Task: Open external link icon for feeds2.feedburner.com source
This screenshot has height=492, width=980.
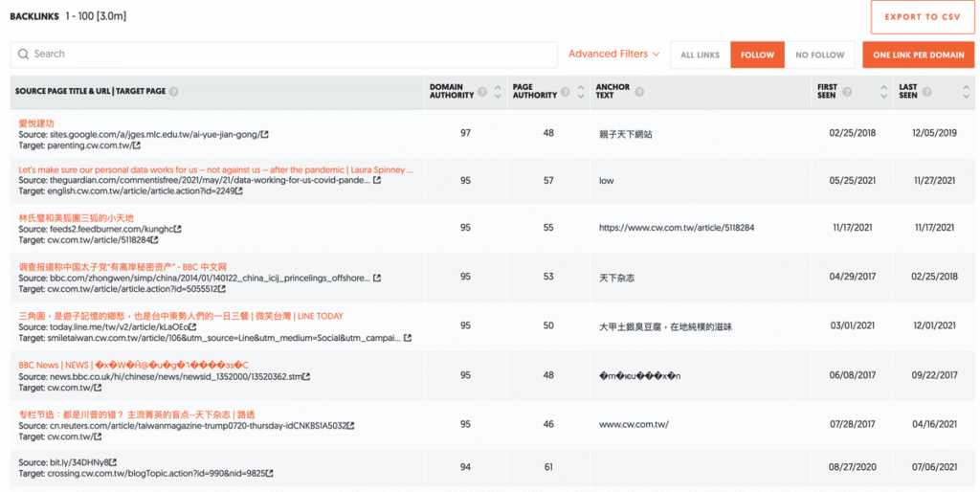Action: pyautogui.click(x=178, y=230)
